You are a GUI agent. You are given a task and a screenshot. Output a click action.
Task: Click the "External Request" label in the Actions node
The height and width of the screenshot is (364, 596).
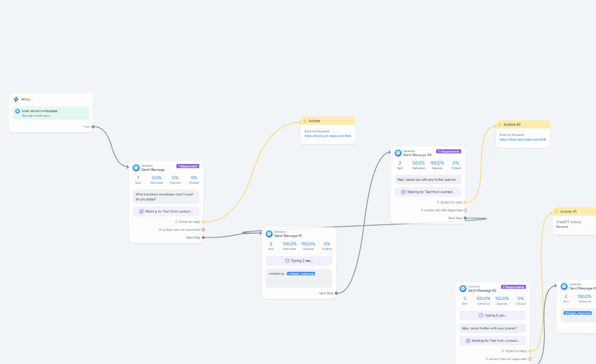click(316, 131)
